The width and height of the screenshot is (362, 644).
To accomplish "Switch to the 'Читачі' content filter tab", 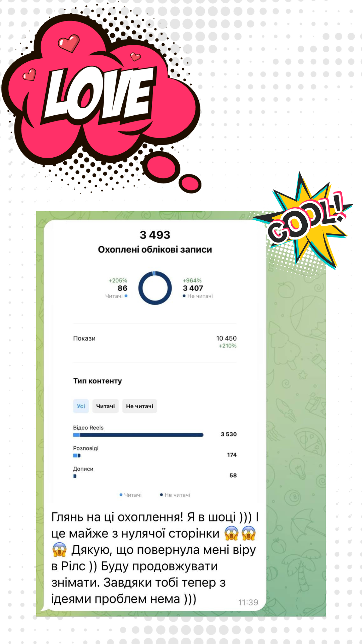I will (105, 406).
